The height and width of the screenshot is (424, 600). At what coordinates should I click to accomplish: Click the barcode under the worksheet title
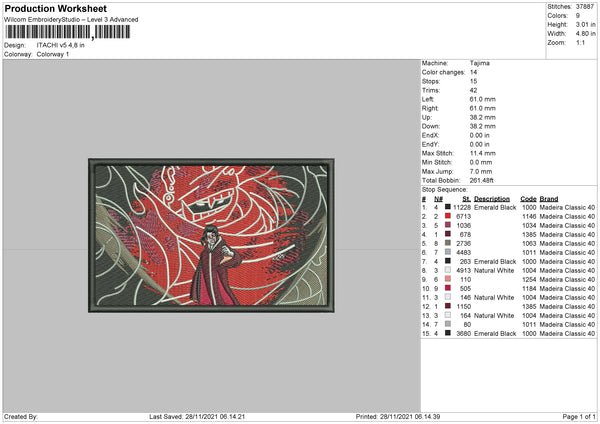point(68,32)
